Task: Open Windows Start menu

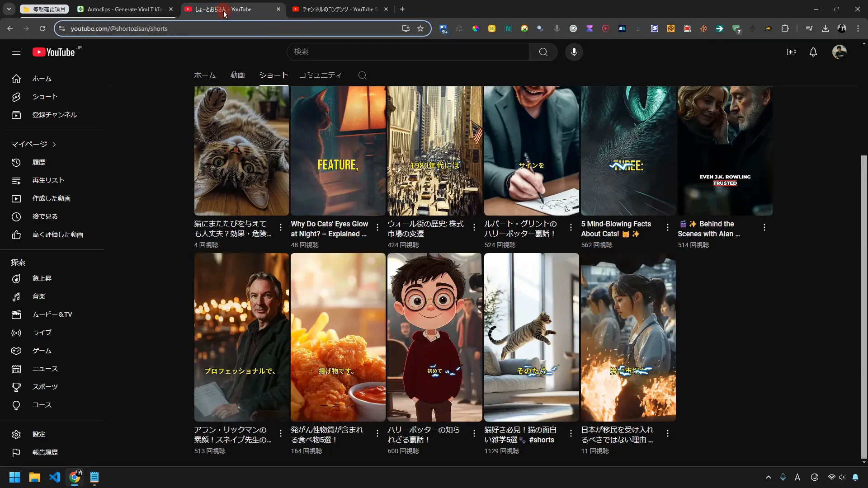Action: [x=14, y=477]
